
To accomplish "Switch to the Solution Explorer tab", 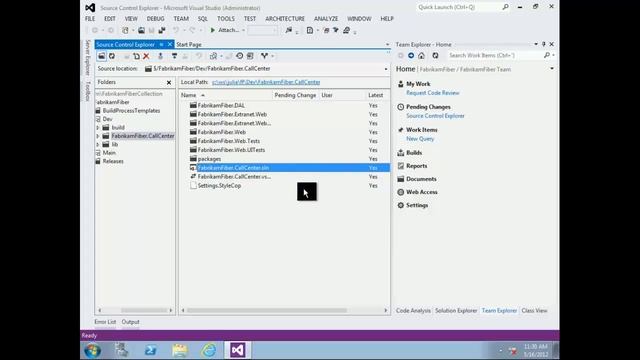I will point(456,311).
